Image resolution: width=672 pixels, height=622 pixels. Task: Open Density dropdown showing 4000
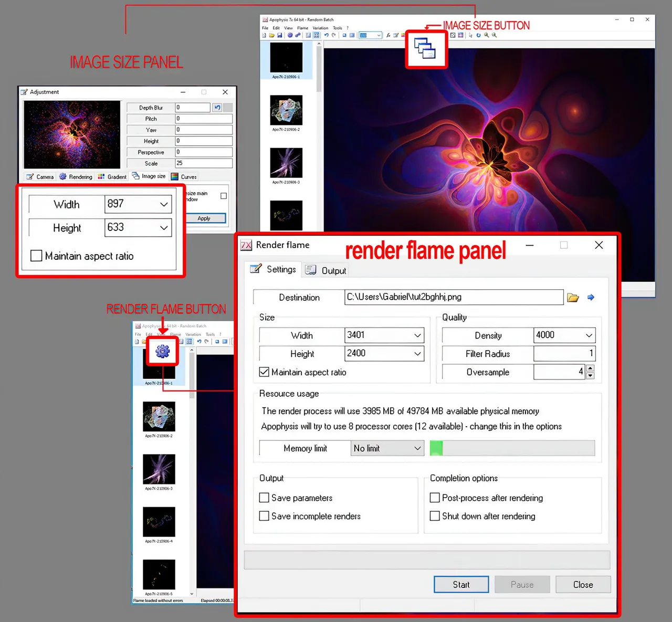(589, 335)
